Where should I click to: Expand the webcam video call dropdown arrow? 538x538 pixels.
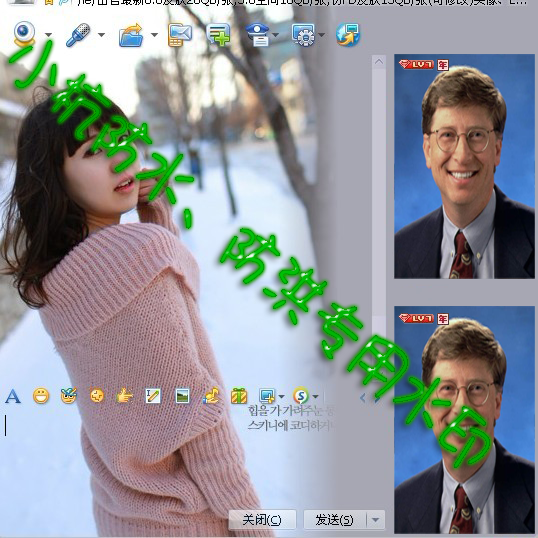[48, 35]
